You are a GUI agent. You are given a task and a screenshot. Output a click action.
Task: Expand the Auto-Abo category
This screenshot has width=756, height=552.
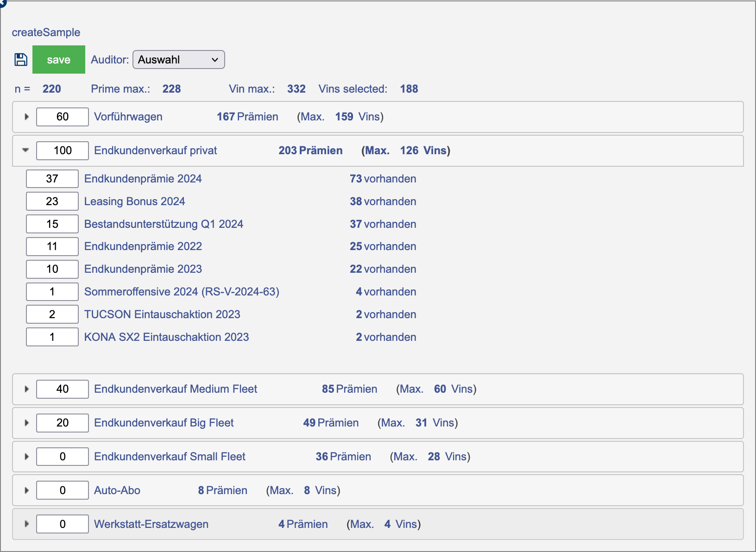click(x=26, y=490)
